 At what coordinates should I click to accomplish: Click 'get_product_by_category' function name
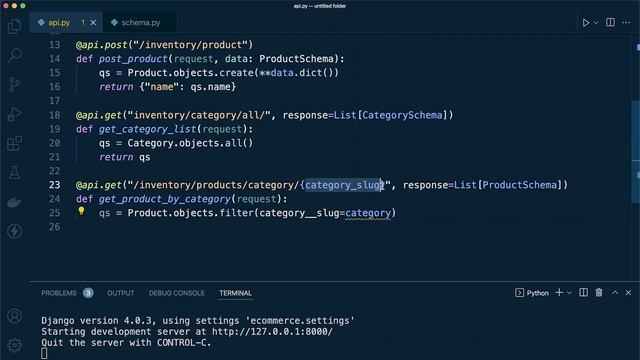pyautogui.click(x=164, y=199)
